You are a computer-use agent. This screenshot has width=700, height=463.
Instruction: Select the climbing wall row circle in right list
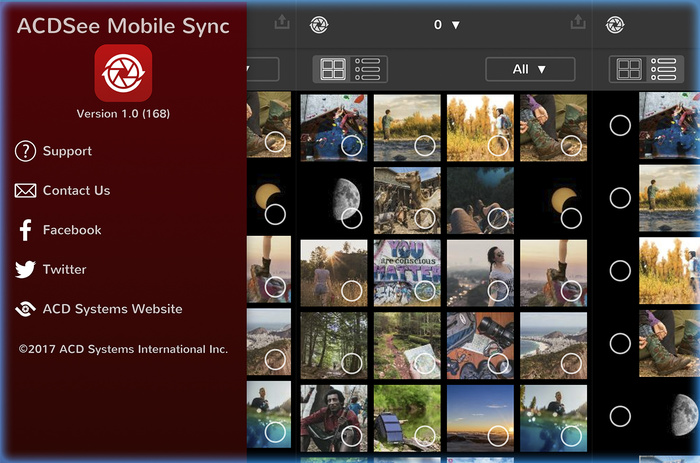[x=620, y=125]
